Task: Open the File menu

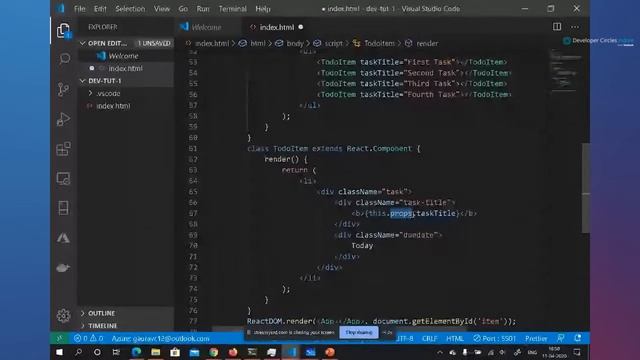Action: click(80, 9)
